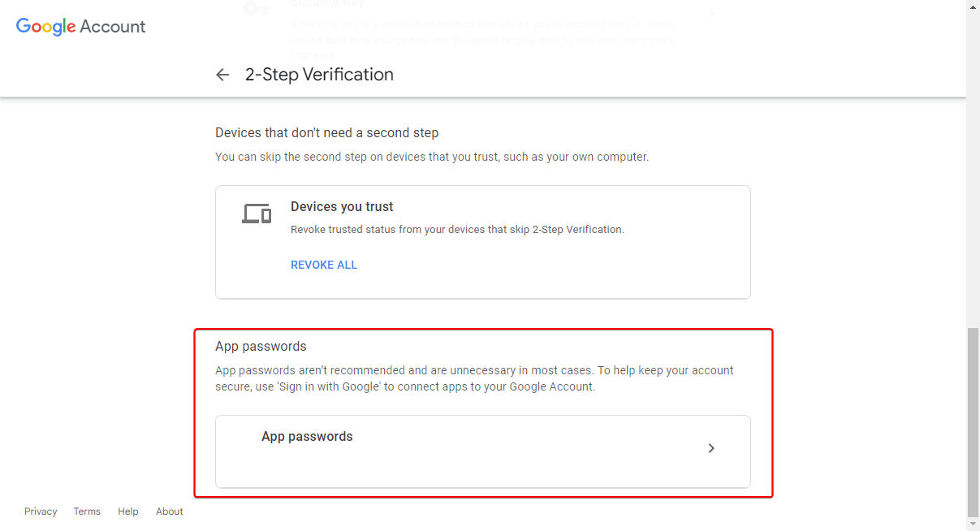Viewport: 980px width, 531px height.
Task: Click the Google Account logo
Action: (x=81, y=26)
